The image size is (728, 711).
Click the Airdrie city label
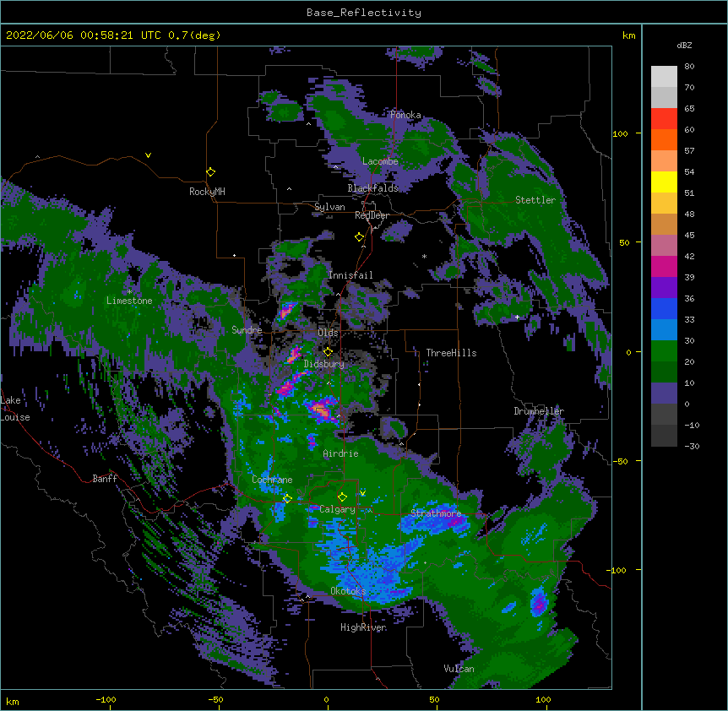click(x=341, y=453)
